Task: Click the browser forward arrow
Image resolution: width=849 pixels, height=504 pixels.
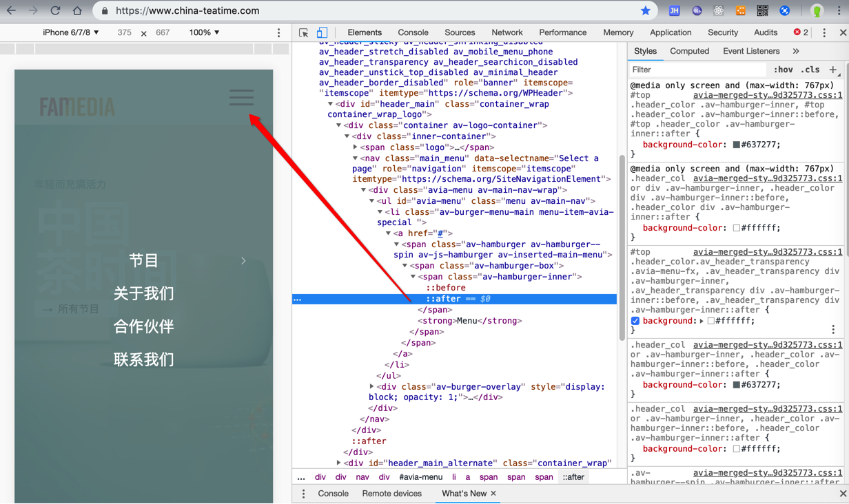Action: [33, 11]
